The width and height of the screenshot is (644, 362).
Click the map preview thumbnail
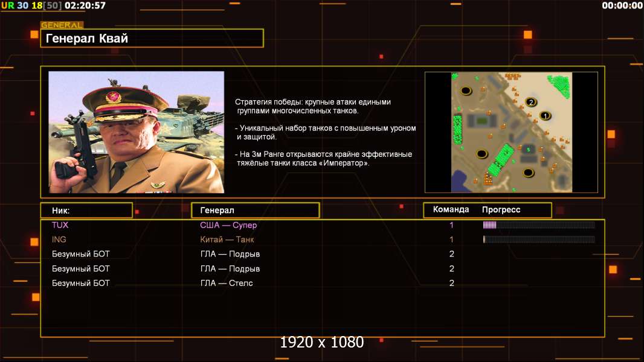511,132
